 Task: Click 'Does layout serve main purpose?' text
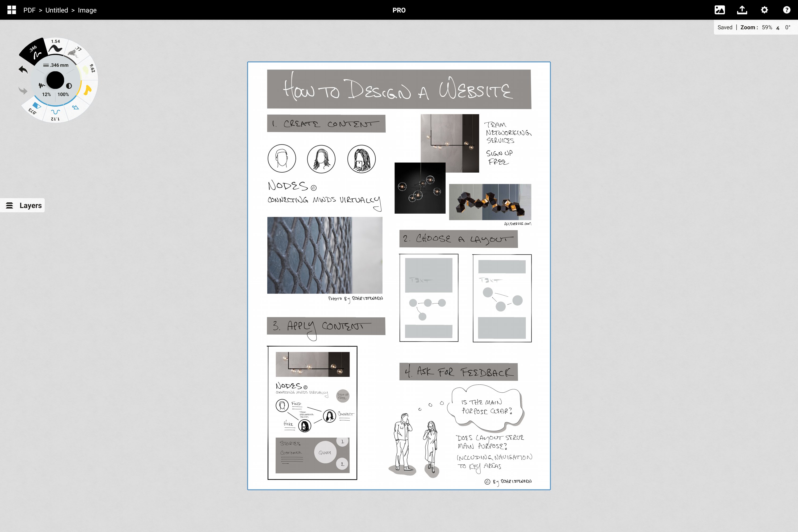pos(490,442)
